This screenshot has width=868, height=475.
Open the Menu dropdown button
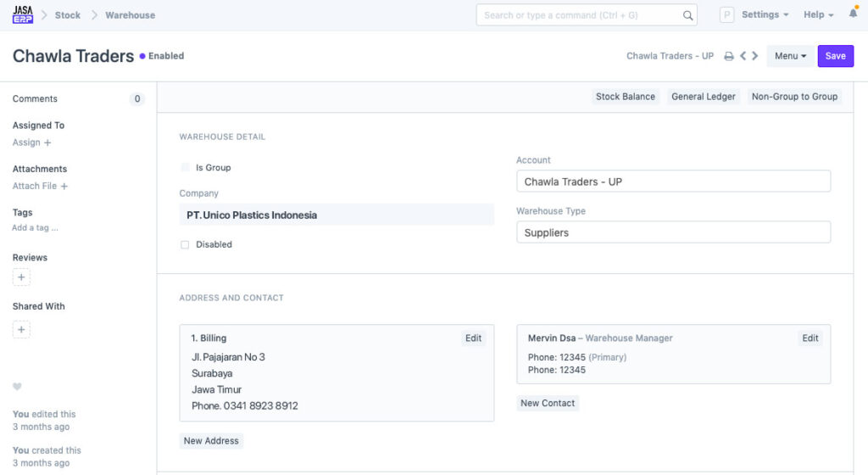point(790,56)
